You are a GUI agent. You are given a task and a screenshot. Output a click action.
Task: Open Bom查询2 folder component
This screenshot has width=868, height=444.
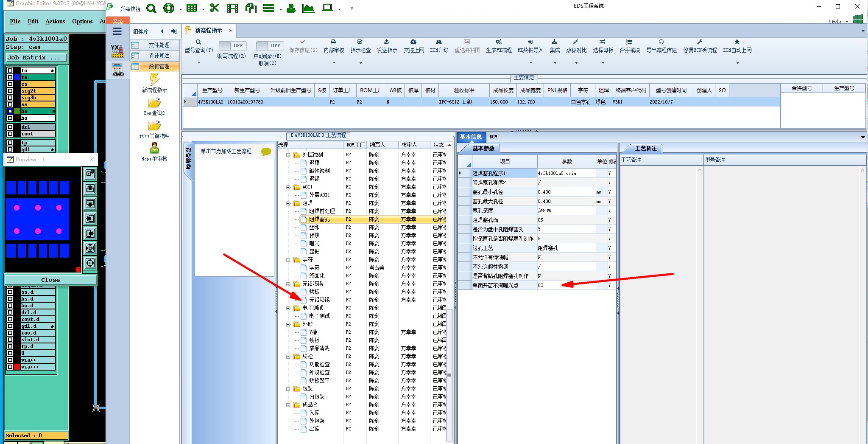154,107
